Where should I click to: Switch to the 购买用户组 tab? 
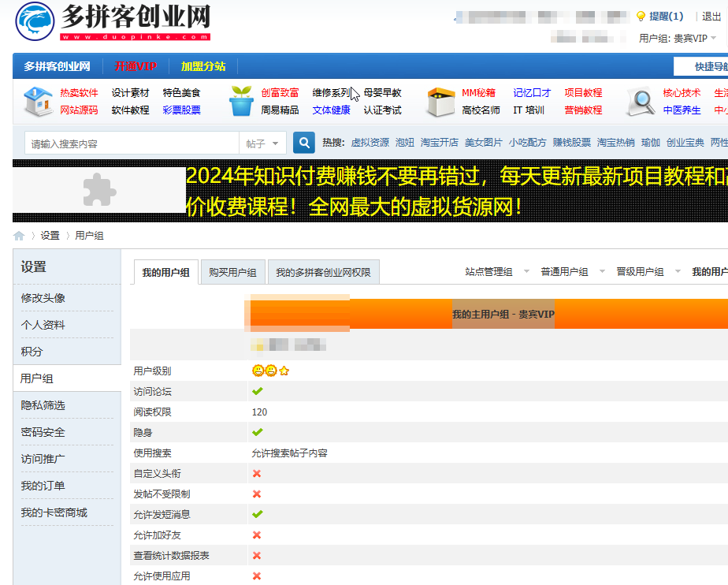click(232, 272)
